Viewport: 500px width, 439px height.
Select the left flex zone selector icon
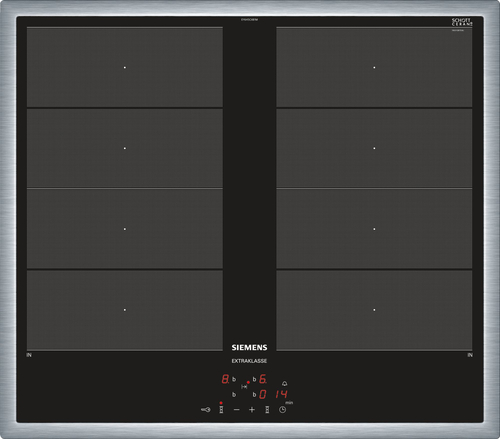[221, 410]
